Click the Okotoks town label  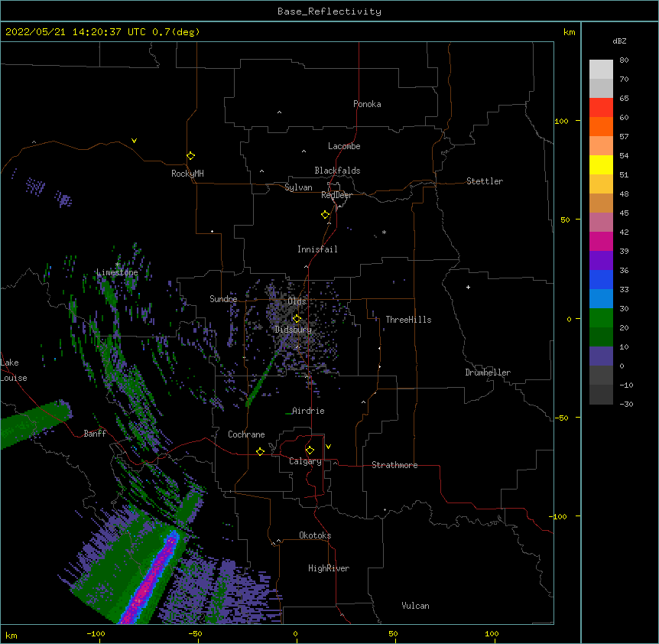[315, 535]
